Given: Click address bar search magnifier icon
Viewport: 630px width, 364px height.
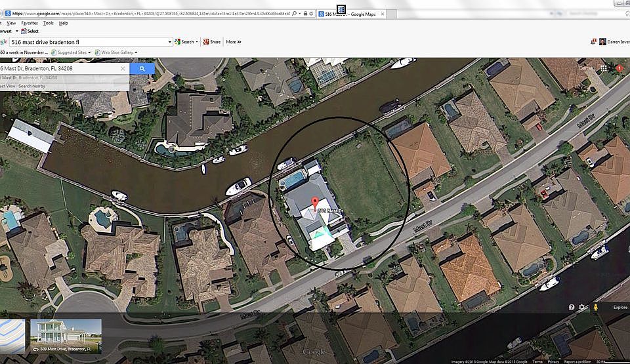Looking at the screenshot, I should [295, 13].
